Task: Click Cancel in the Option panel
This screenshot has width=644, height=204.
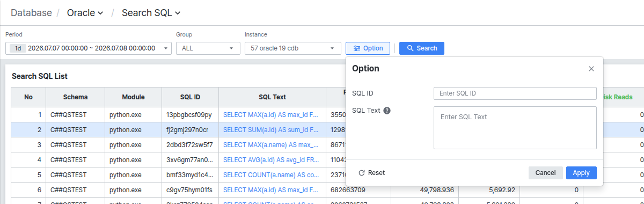Action: [545, 173]
